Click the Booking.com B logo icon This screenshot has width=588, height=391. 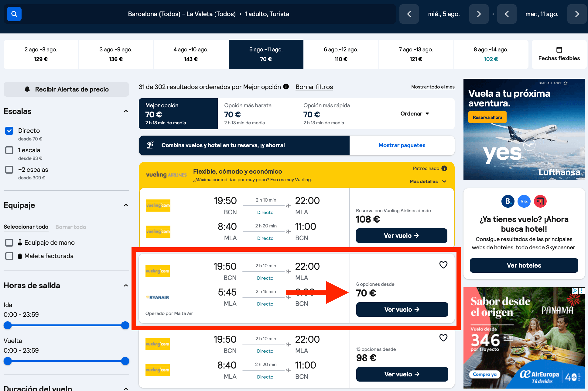508,201
